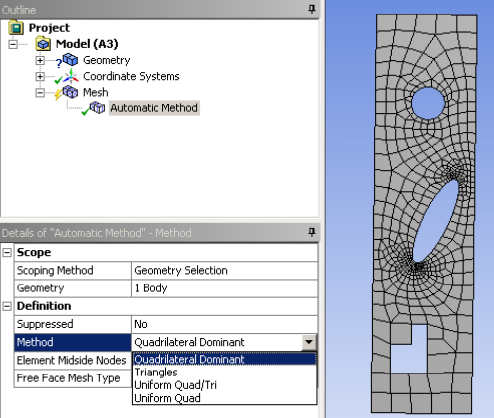Click the Geometry Selection value cell

click(x=224, y=270)
